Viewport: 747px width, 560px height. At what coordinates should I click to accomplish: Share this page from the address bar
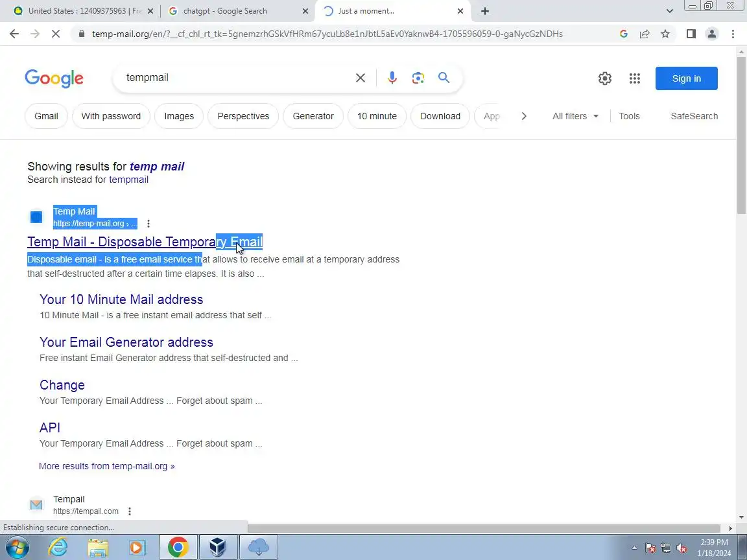tap(645, 34)
